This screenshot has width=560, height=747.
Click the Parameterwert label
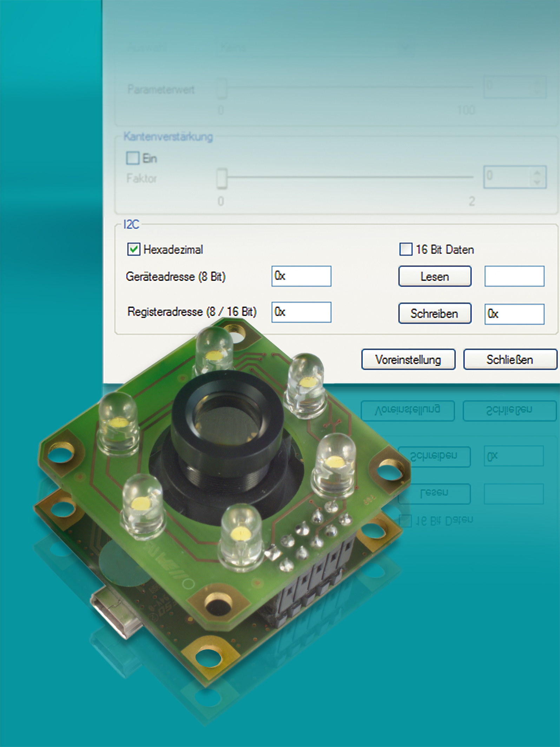coord(161,89)
